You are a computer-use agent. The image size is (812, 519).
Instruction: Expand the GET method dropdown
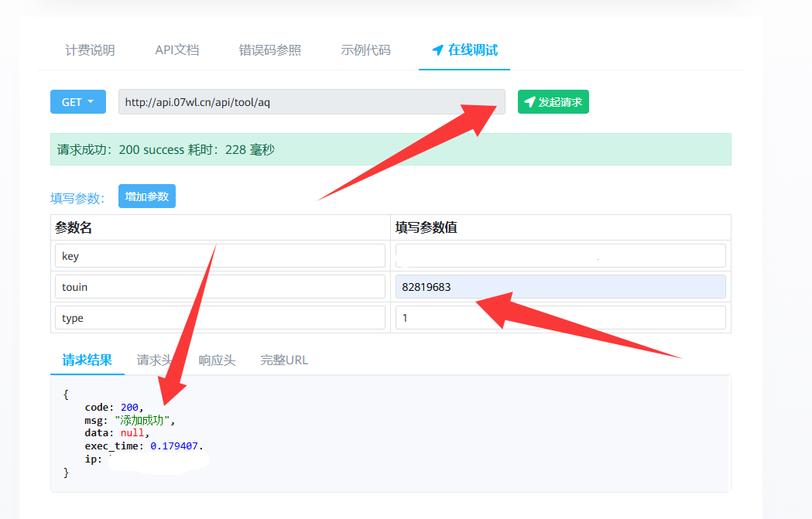tap(77, 102)
